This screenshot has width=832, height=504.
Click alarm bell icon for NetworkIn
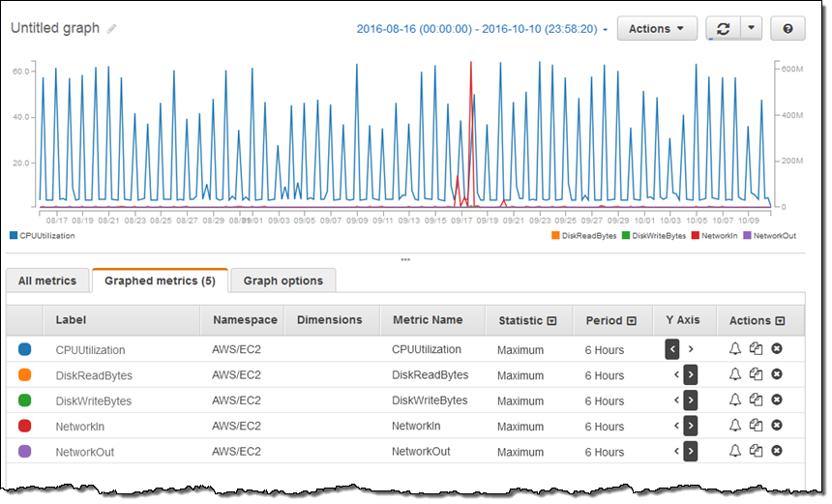coord(734,426)
